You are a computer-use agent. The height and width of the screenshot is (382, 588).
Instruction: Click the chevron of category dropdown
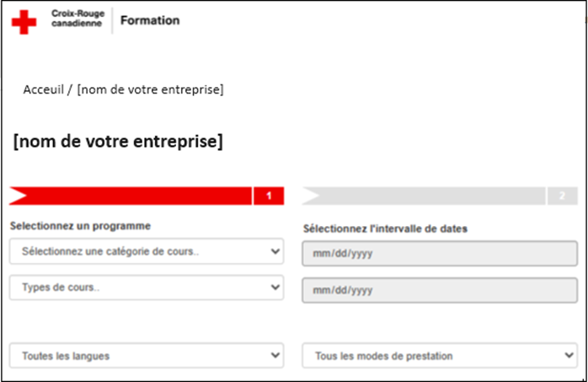coord(275,251)
